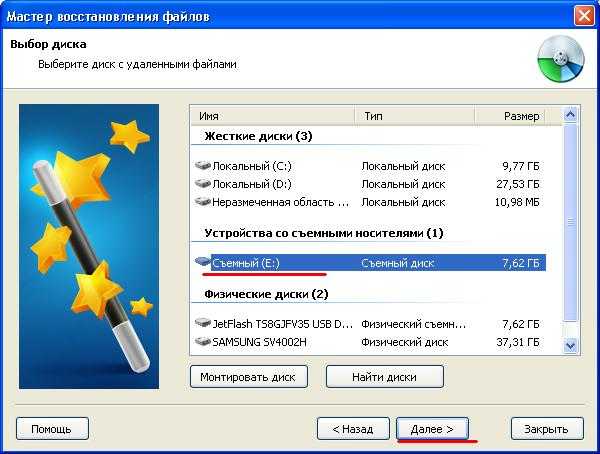Click the Физический съемн… type cell
The height and width of the screenshot is (454, 600).
(x=414, y=324)
